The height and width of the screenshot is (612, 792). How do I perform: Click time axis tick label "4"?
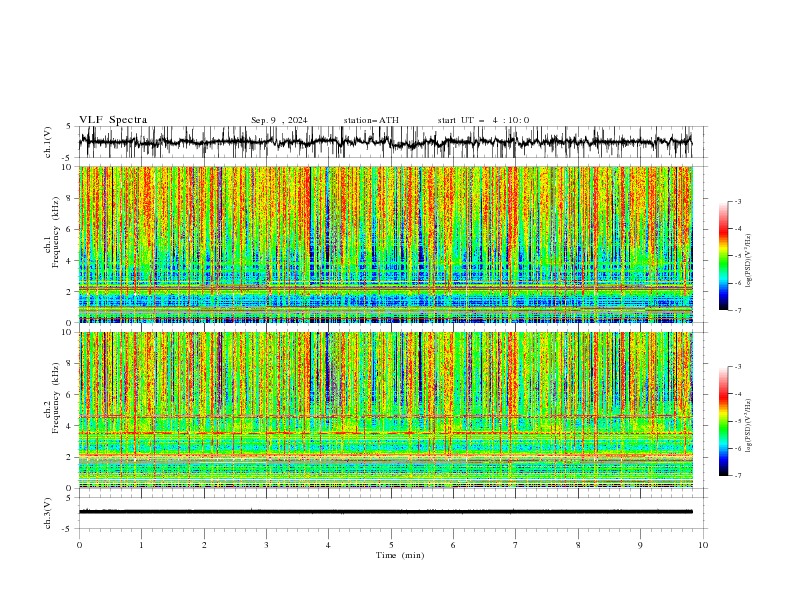(328, 545)
